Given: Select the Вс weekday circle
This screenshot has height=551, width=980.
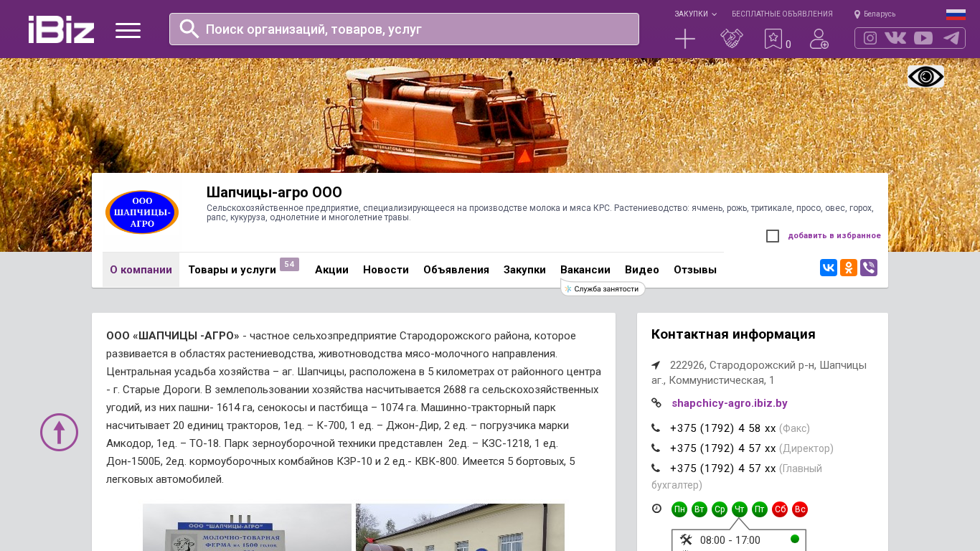Looking at the screenshot, I should click(800, 509).
